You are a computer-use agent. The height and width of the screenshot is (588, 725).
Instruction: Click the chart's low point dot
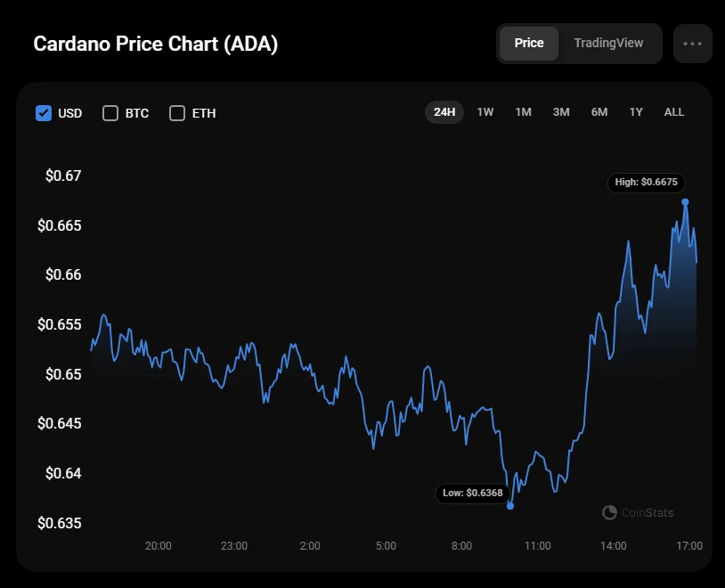tap(510, 506)
